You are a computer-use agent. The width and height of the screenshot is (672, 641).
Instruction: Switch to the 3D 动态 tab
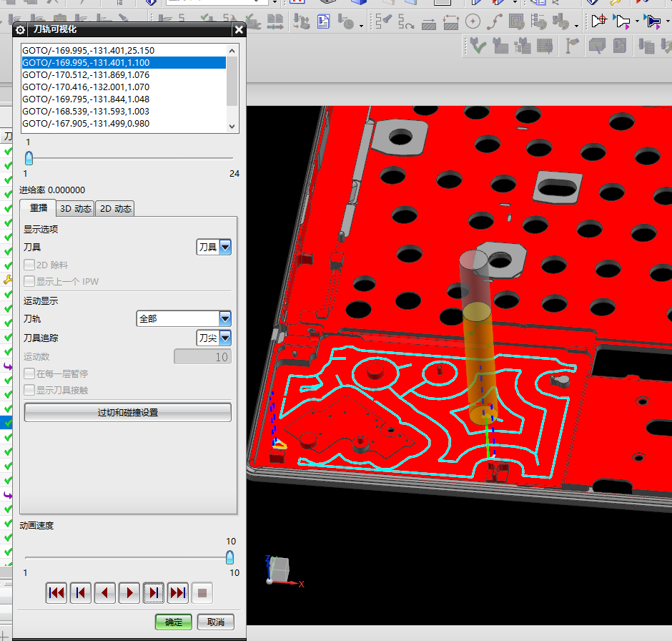coord(75,209)
